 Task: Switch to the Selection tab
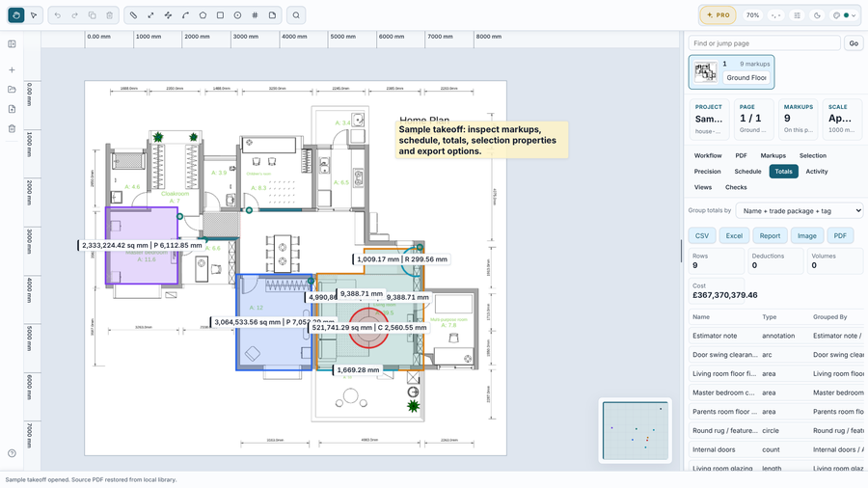[x=813, y=155]
